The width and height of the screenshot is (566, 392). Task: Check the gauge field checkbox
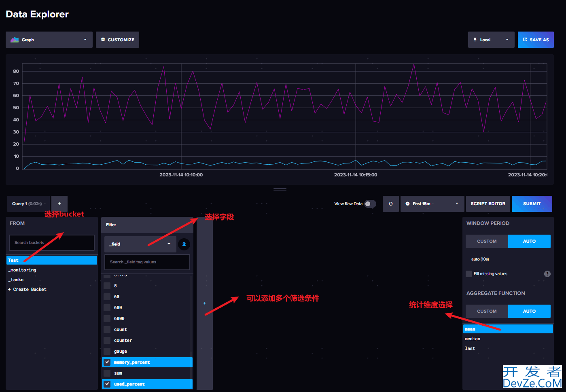tap(107, 351)
